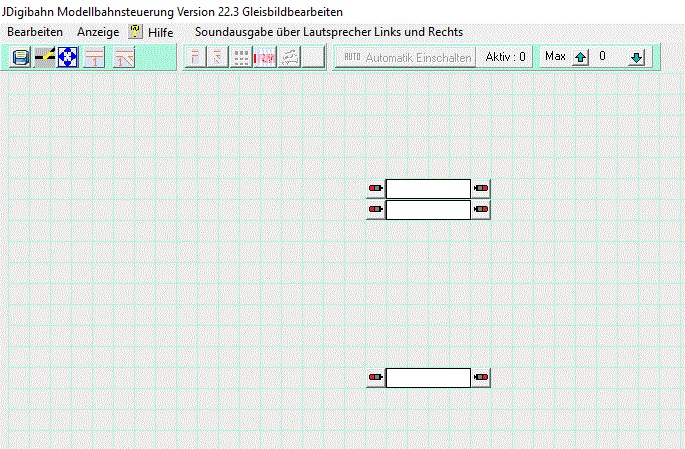Click right signal icon of the lowest track block
The image size is (685, 449).
coord(481,377)
